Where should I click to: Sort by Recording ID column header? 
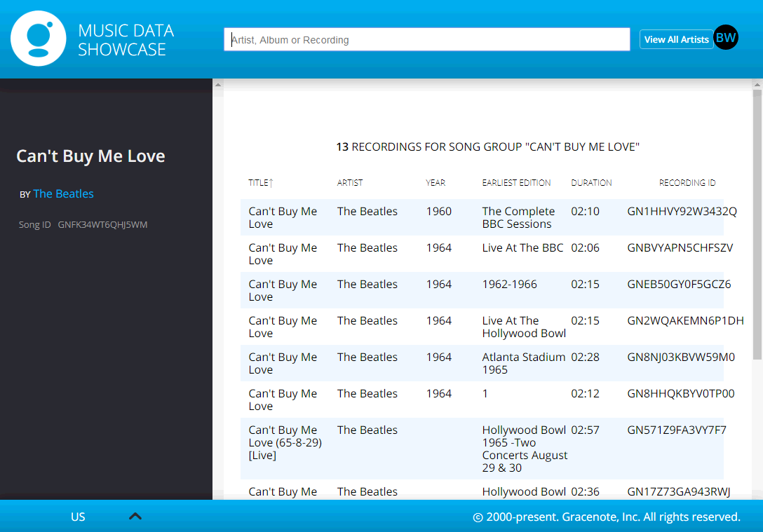(687, 183)
